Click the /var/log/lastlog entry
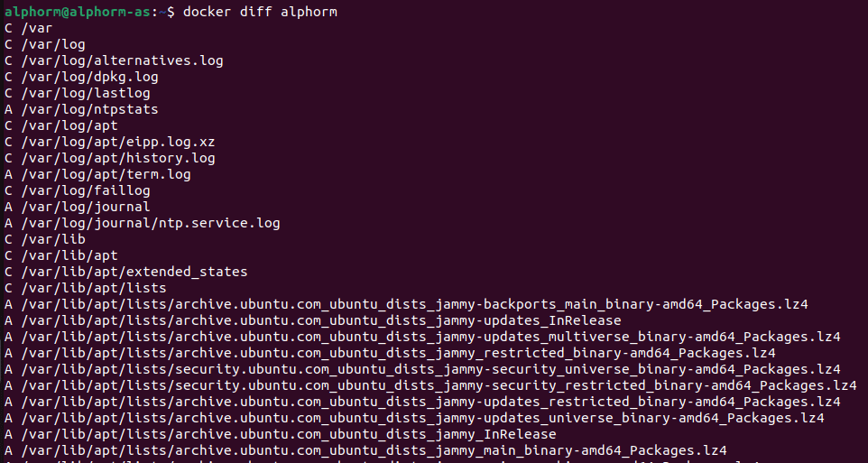Image resolution: width=868 pixels, height=463 pixels. coord(77,93)
